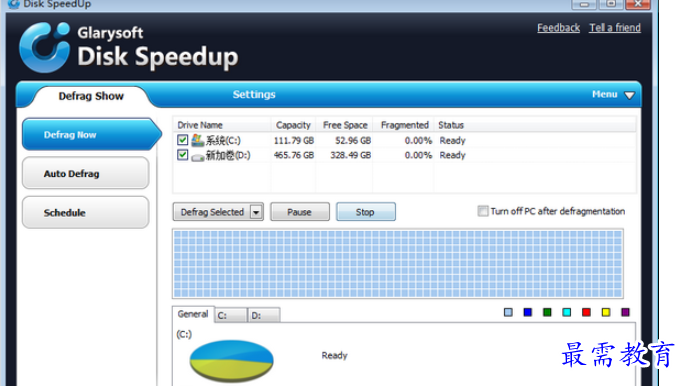This screenshot has width=683, height=386.
Task: Click the green legend swatch
Action: pos(547,312)
